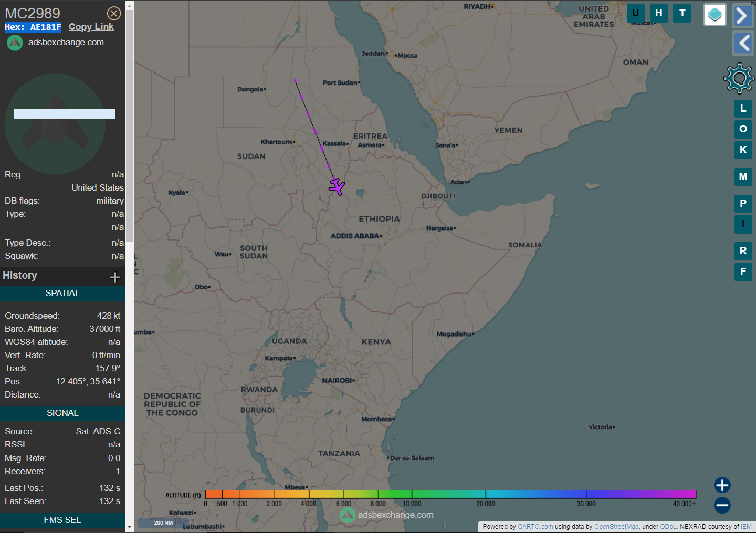The width and height of the screenshot is (756, 533).
Task: Click the MC2989 callsign title
Action: pos(33,13)
